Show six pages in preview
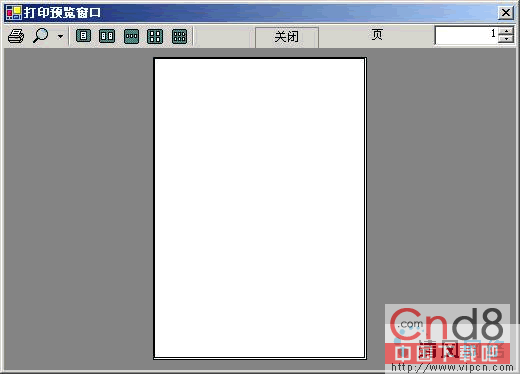 [x=179, y=36]
